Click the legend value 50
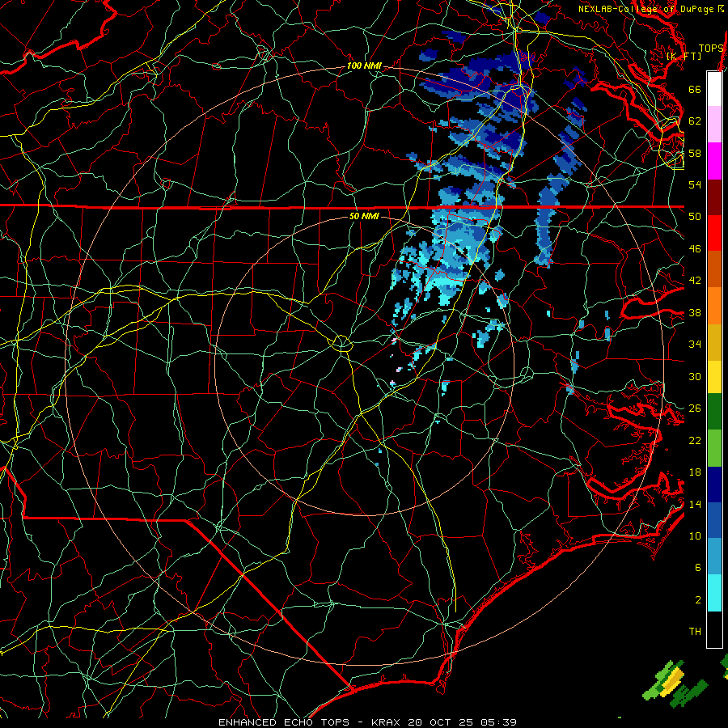 695,217
